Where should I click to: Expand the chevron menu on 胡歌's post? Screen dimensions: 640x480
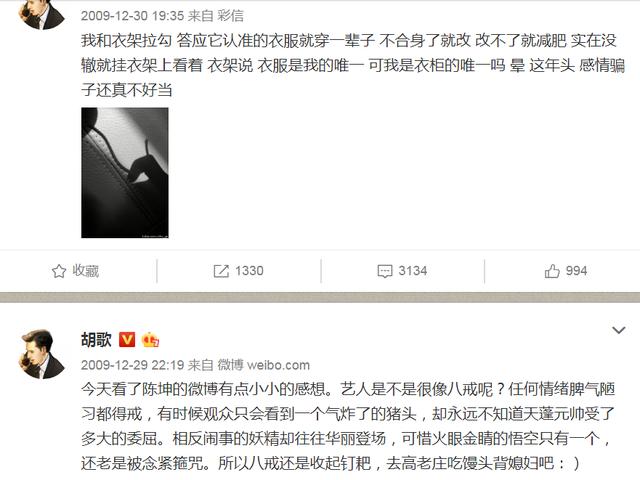coord(619,330)
